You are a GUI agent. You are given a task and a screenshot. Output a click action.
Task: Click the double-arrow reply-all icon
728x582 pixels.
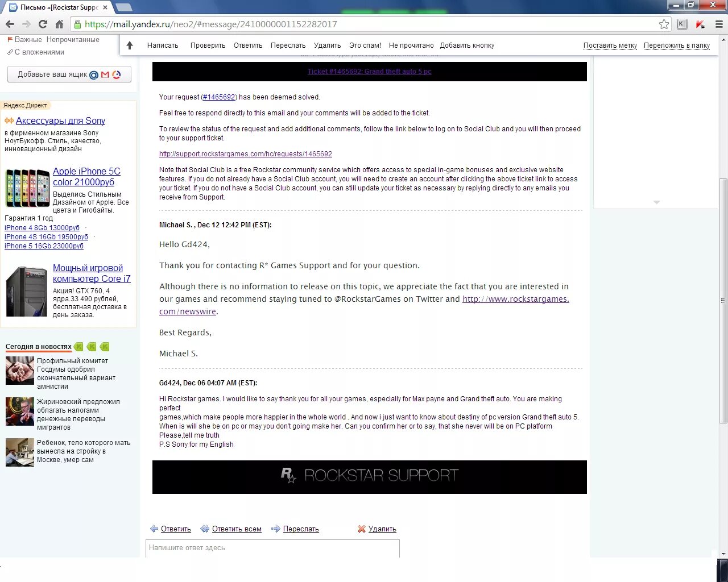click(205, 529)
